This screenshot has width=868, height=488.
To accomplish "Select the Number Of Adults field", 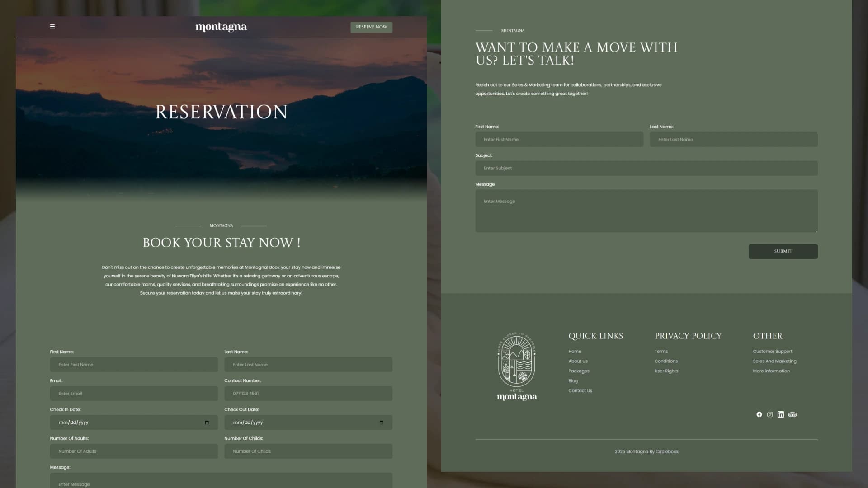I will point(134,451).
